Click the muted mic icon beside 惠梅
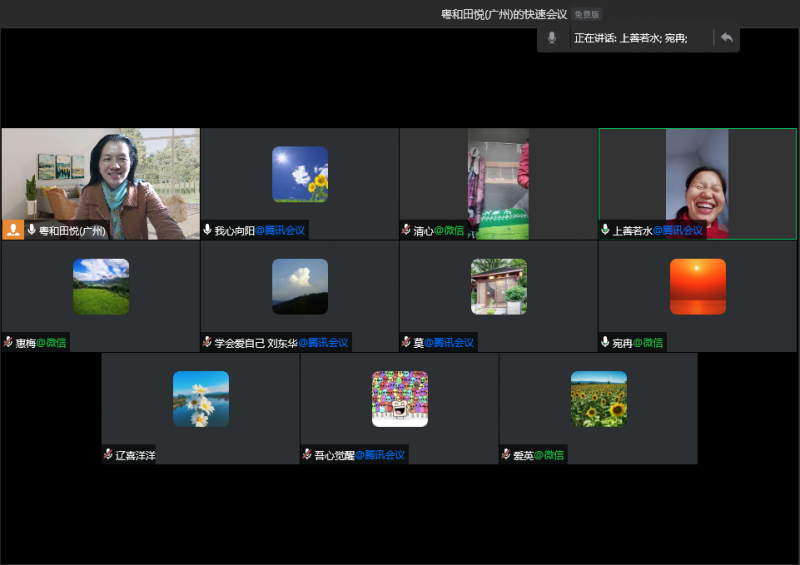 pos(8,342)
